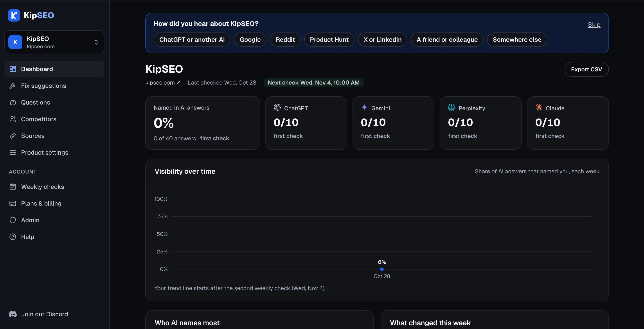The height and width of the screenshot is (329, 644).
Task: Open the Dashboard grid icon
Action: 13,69
